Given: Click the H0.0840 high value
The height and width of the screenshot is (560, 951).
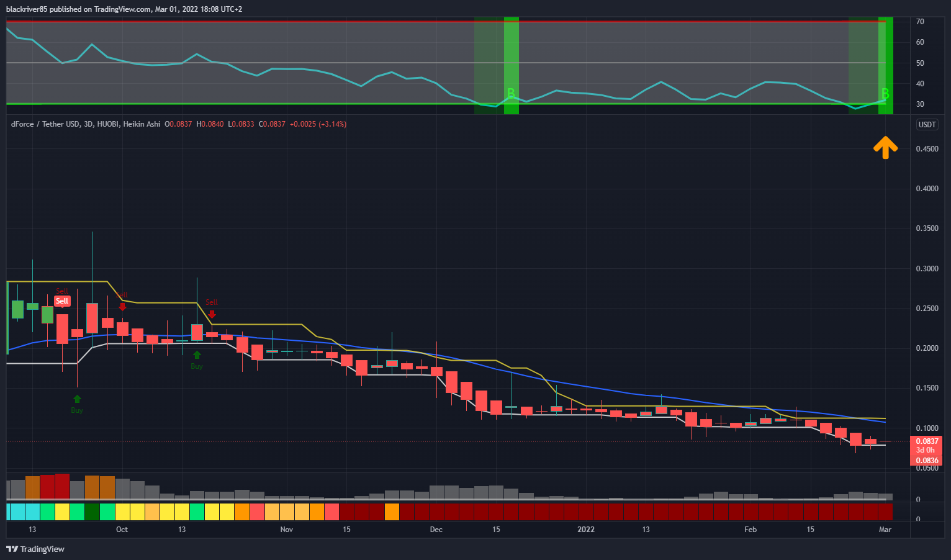Looking at the screenshot, I should pos(210,124).
